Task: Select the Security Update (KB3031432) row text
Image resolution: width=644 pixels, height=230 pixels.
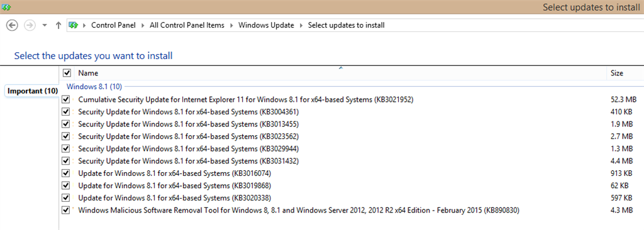Action: [188, 161]
